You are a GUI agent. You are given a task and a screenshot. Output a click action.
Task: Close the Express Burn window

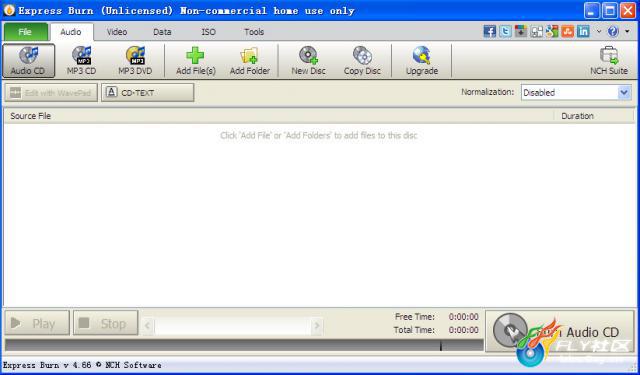click(x=628, y=11)
